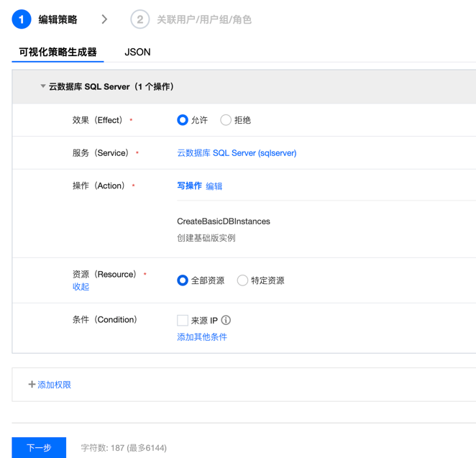Select the 拒绝 effect radio button
Image resolution: width=476 pixels, height=458 pixels.
pyautogui.click(x=226, y=120)
